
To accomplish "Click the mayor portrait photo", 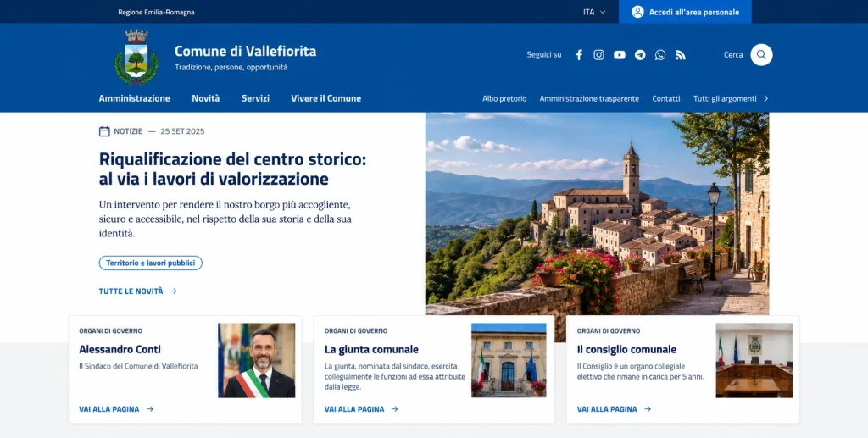I will coord(256,361).
